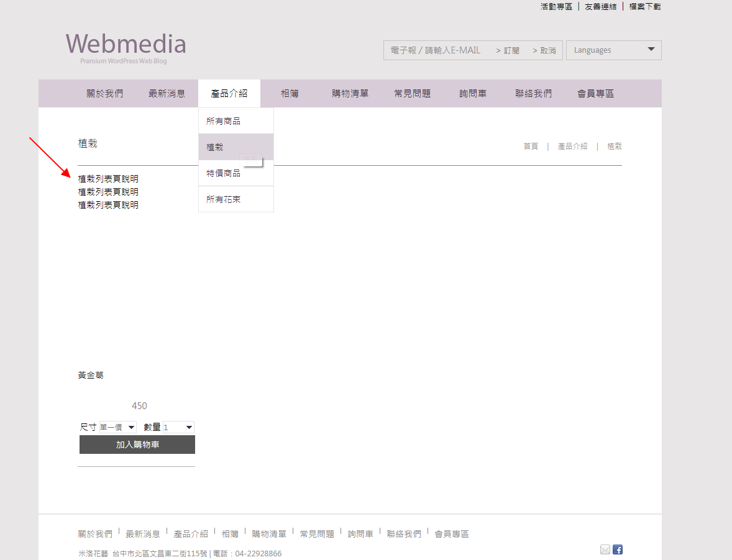
Task: Open the 檔案下載 top link
Action: [644, 6]
